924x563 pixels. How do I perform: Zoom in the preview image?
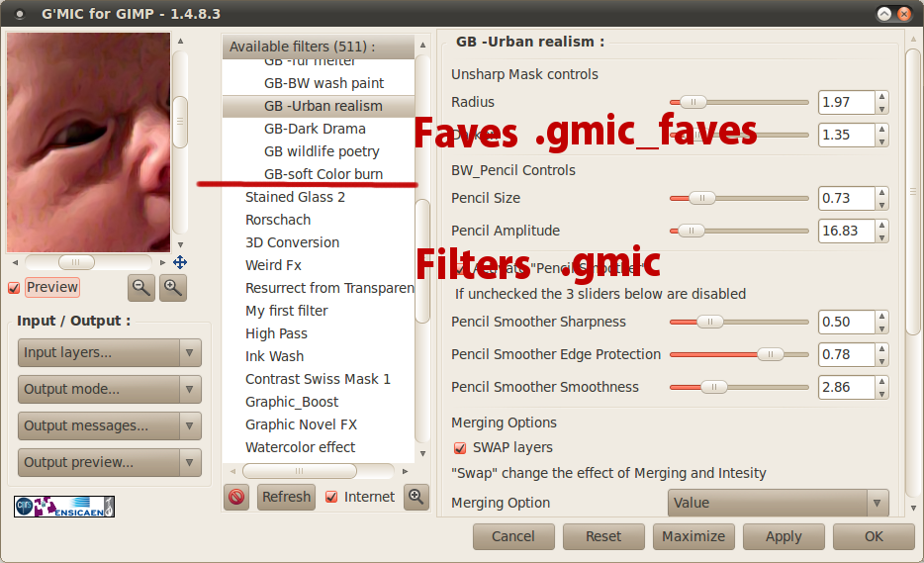[173, 288]
